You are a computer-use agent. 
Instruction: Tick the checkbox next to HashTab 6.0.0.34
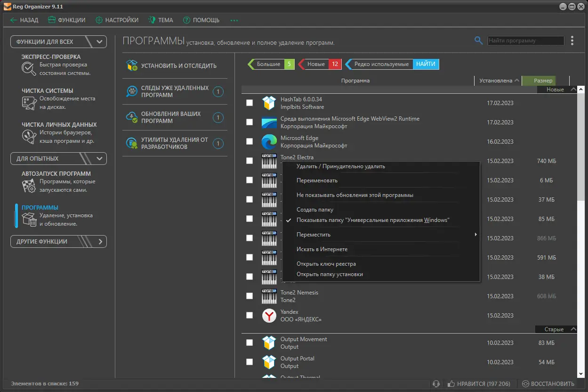click(250, 103)
